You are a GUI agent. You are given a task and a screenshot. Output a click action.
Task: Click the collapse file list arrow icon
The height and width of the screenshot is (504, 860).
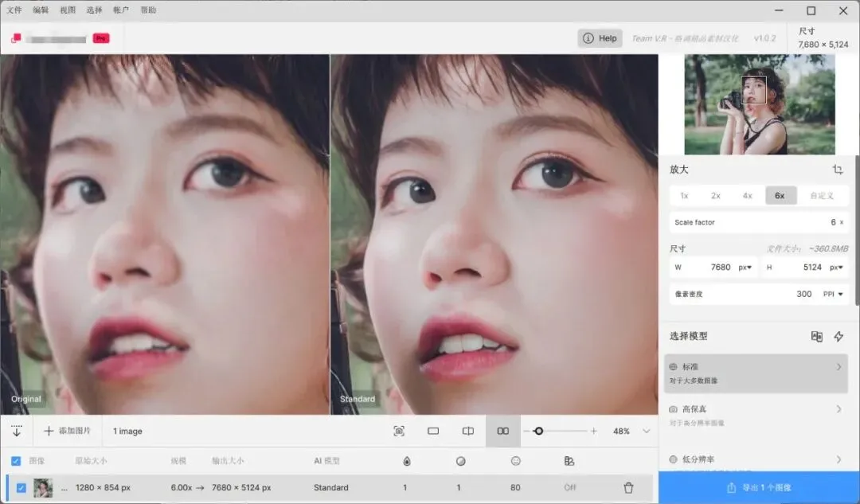17,431
